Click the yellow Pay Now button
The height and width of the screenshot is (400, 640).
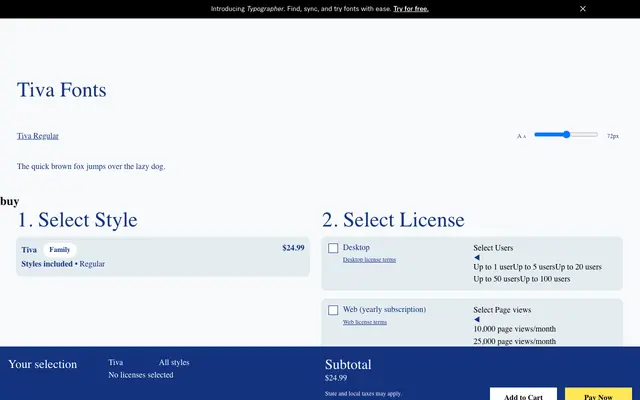pos(598,394)
